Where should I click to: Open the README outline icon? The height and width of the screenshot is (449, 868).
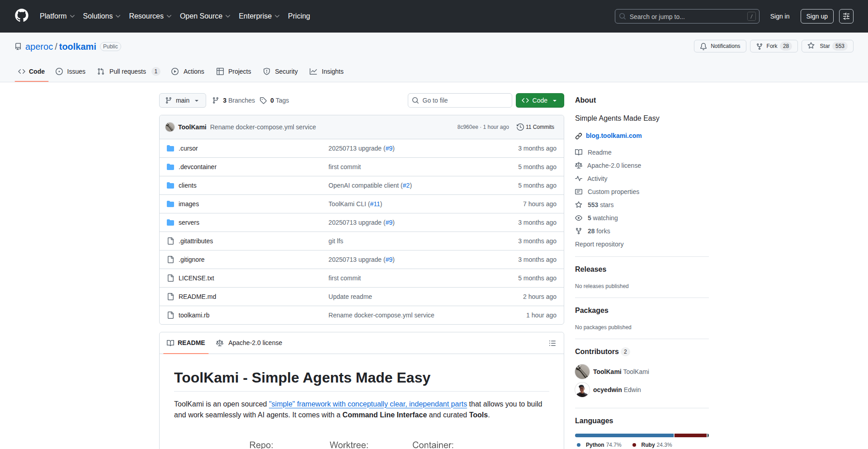coord(552,343)
